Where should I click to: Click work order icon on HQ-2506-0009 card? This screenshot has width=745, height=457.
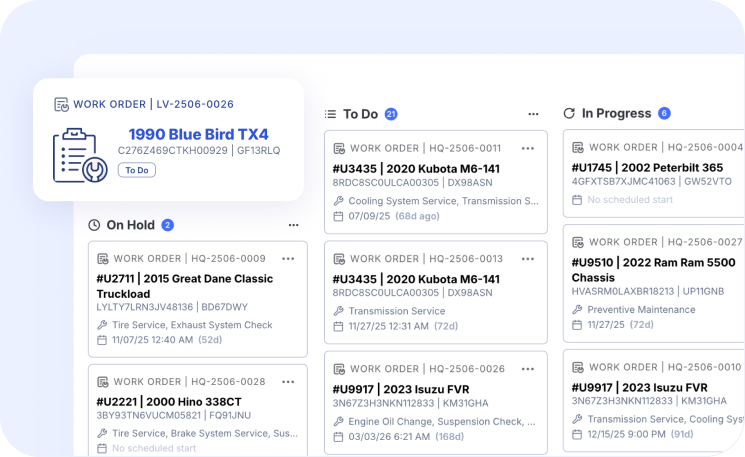point(102,258)
